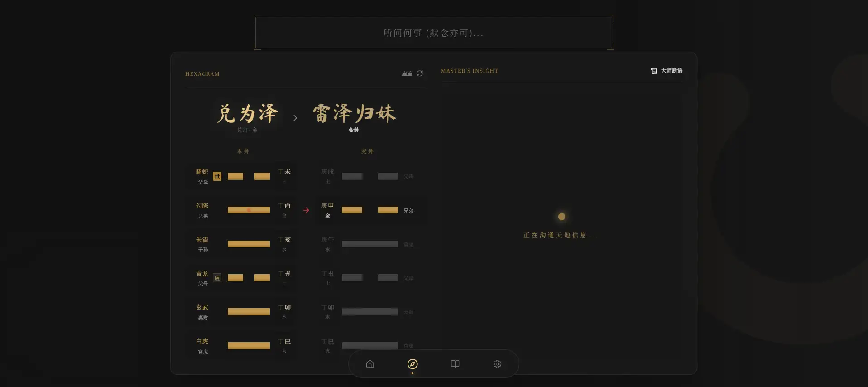This screenshot has width=868, height=387.
Task: Click the 庚申 label in 变卦
Action: (x=327, y=206)
